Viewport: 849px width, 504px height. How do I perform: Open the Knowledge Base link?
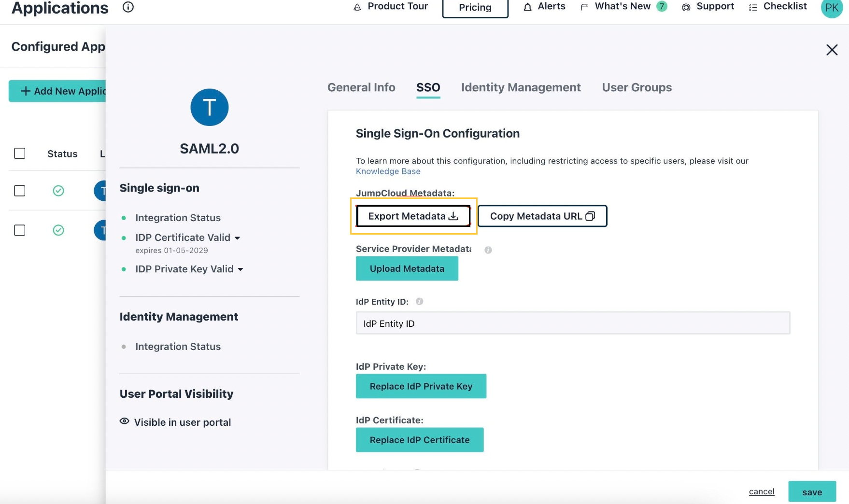point(388,171)
